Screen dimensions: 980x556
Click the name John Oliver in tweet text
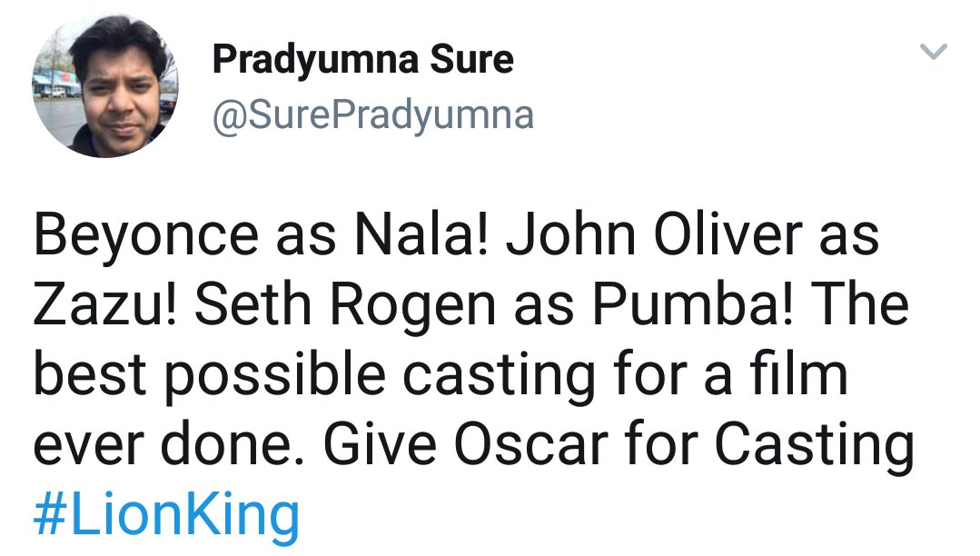[654, 234]
